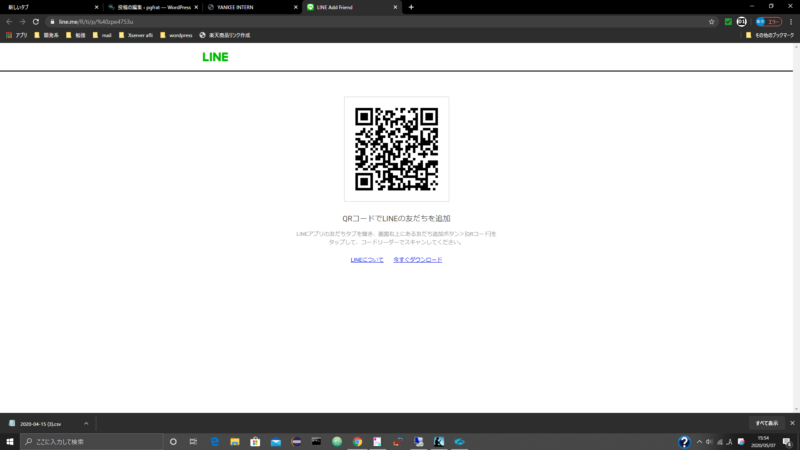Open the downloaded 2020-04-15 csv file
Viewport: 800px width, 450px height.
(x=40, y=423)
